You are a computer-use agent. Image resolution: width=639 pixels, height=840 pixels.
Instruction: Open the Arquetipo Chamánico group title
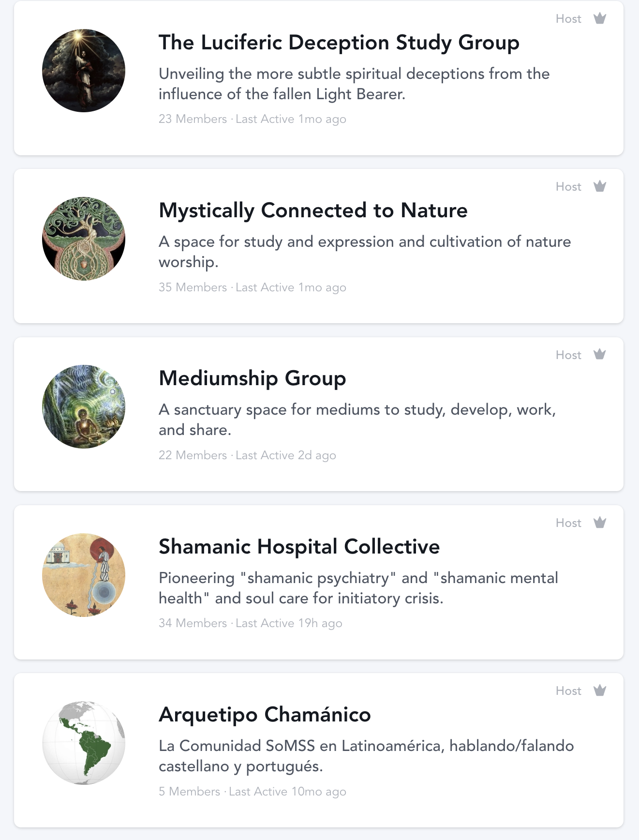pos(265,715)
